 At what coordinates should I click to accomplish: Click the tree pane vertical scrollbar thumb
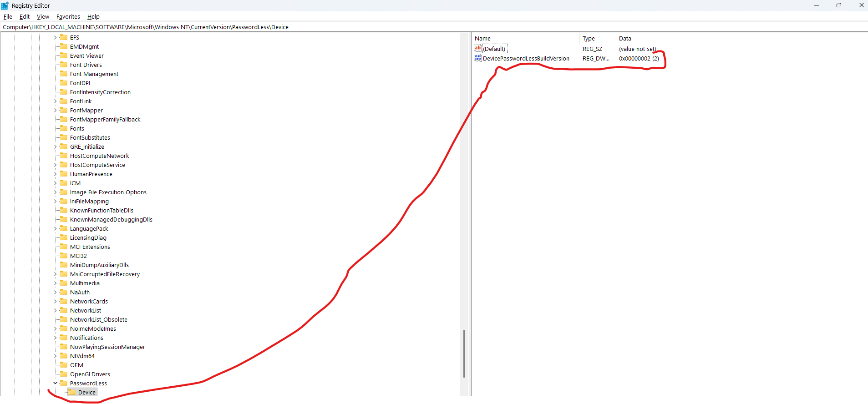(464, 353)
